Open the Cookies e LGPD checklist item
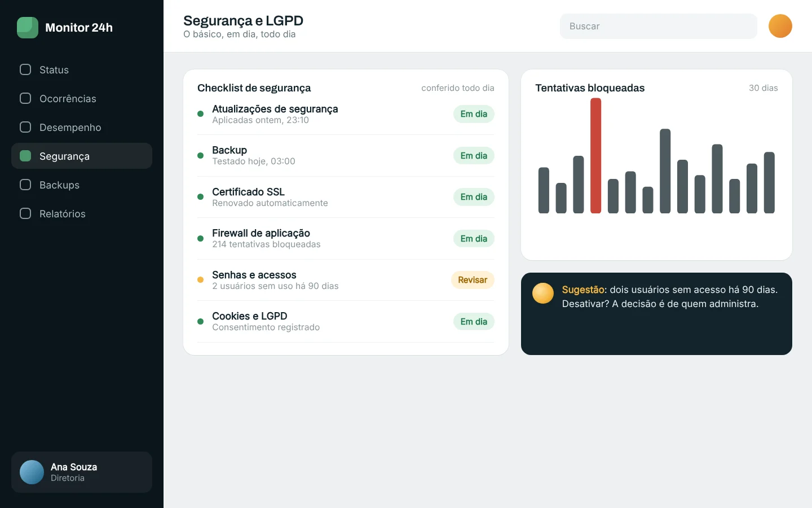Viewport: 812px width, 508px height. tap(346, 321)
